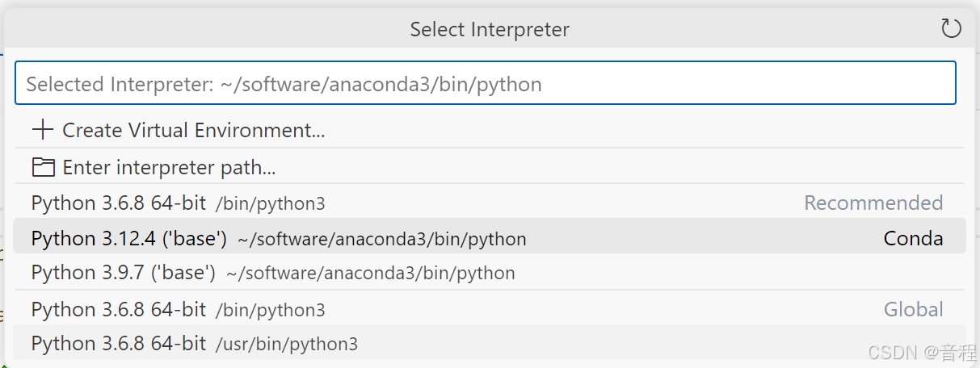Click the plus icon for Create Virtual Environment
980x368 pixels.
click(43, 130)
